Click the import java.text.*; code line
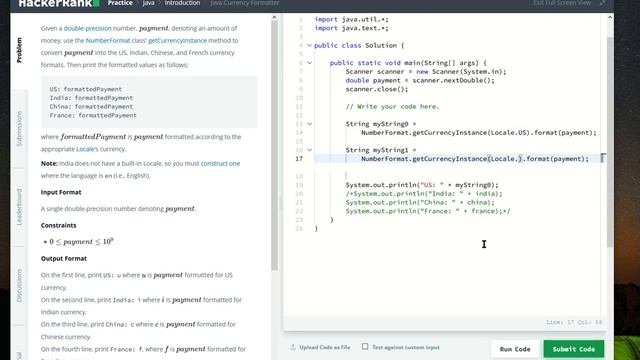 click(x=351, y=28)
